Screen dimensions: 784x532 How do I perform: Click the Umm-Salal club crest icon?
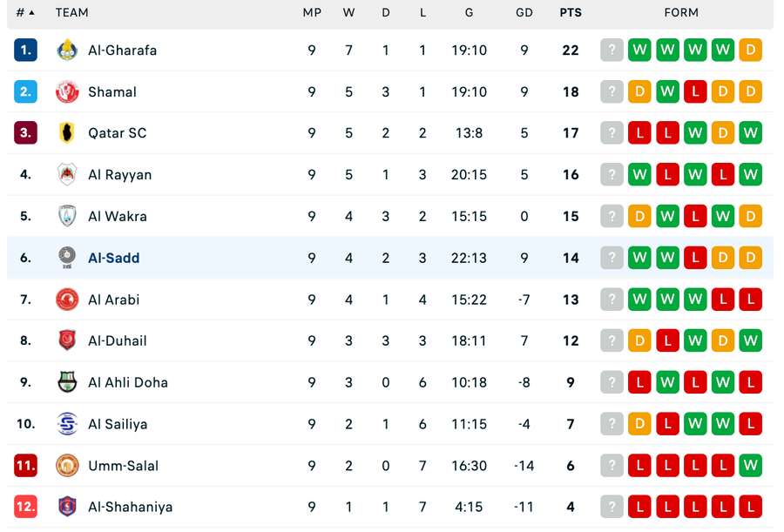tap(67, 466)
